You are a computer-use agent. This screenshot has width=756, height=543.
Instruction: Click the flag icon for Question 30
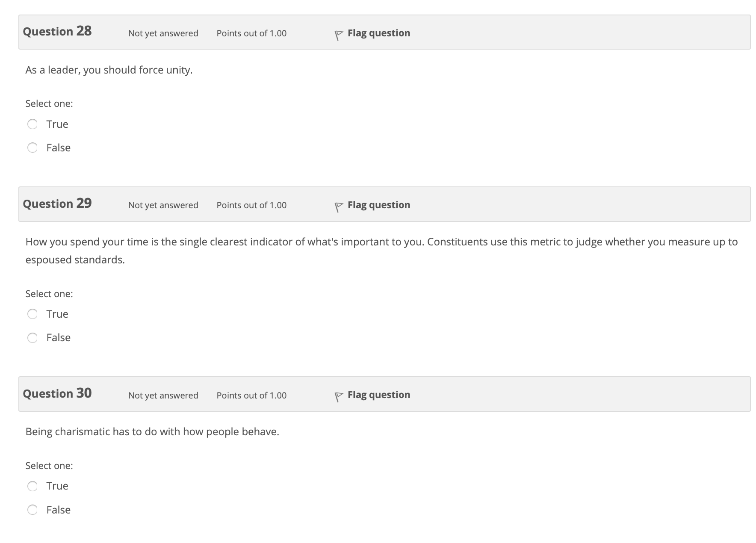tap(339, 397)
